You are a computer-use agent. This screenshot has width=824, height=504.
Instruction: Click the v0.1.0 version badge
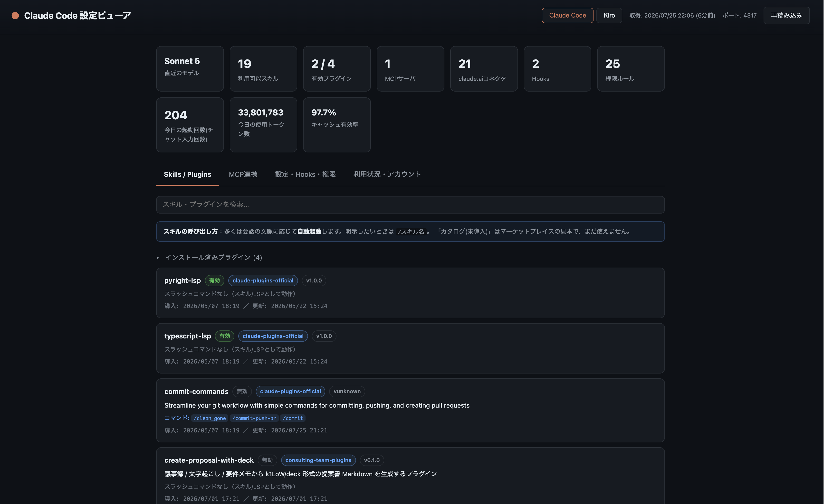pyautogui.click(x=372, y=460)
